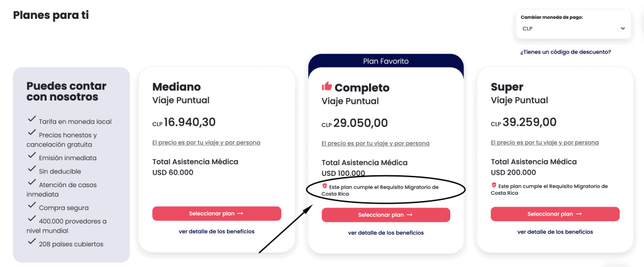View benefit details for the Mediano plan

click(x=216, y=231)
